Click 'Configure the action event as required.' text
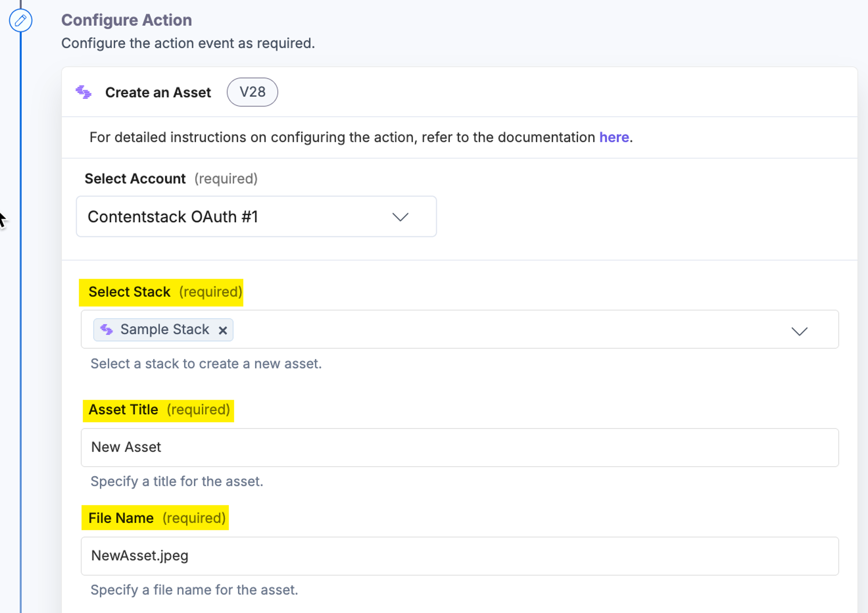Viewport: 868px width, 613px height. 188,43
